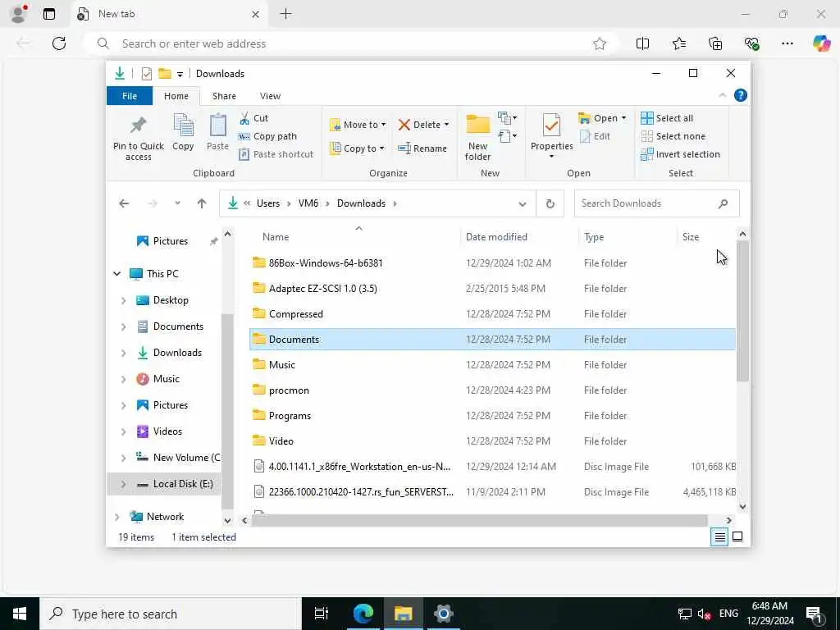
Task: Collapse This PC tree node
Action: pos(116,274)
